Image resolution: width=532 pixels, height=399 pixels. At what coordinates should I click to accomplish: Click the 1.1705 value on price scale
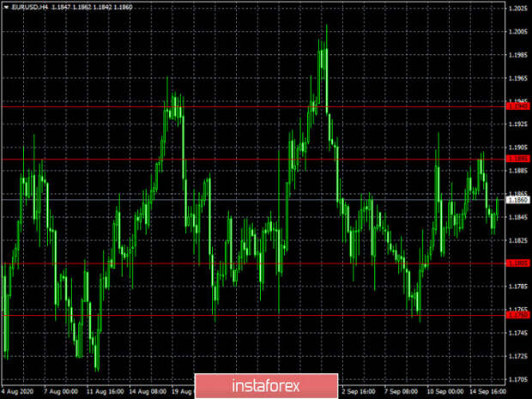518,379
